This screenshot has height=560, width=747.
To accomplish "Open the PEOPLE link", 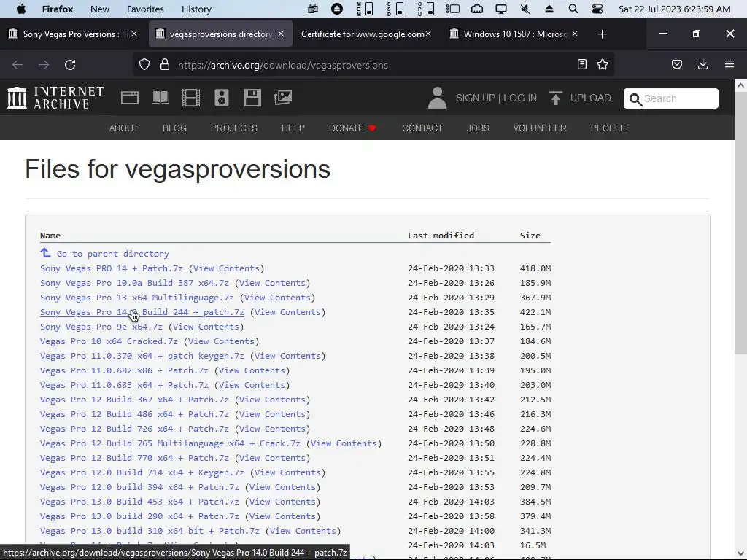I will (608, 128).
